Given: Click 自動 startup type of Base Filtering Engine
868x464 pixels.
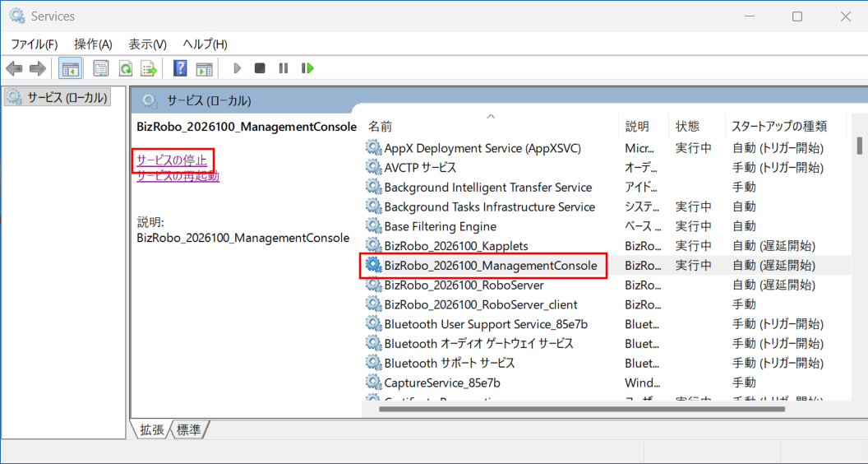Looking at the screenshot, I should (x=744, y=226).
